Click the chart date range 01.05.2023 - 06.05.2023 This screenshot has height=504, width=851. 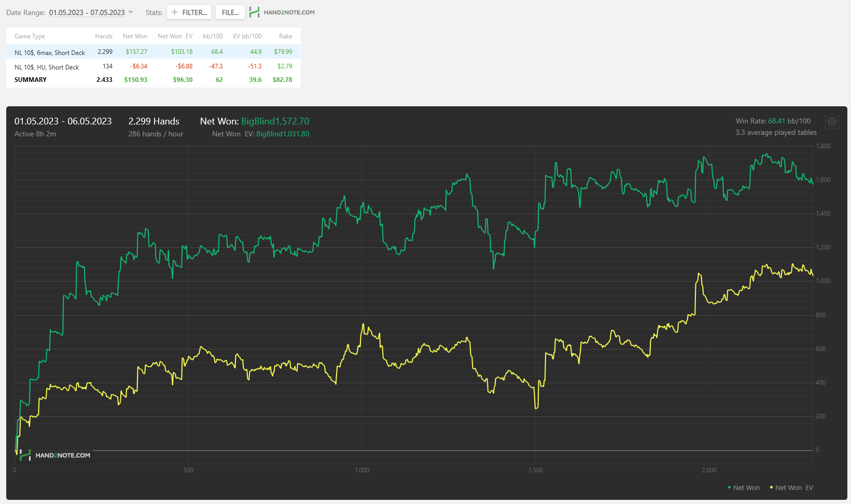[x=63, y=121]
